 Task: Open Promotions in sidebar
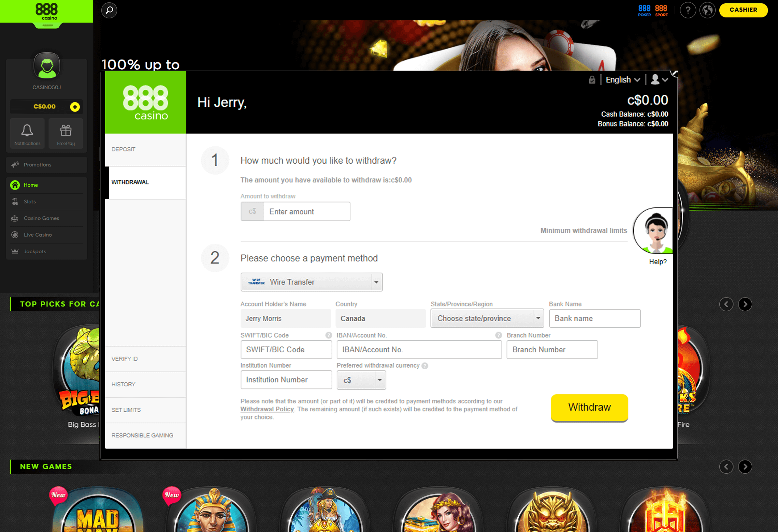[47, 165]
